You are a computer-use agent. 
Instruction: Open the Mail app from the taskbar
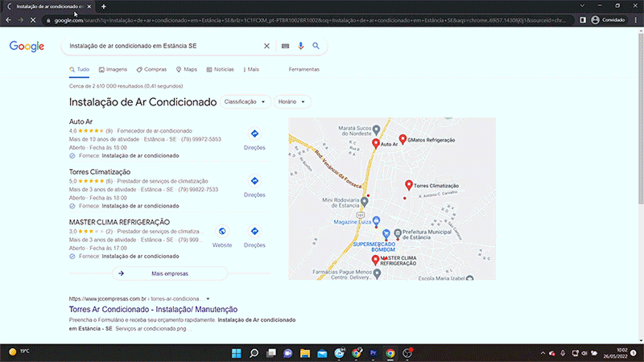pyautogui.click(x=322, y=353)
